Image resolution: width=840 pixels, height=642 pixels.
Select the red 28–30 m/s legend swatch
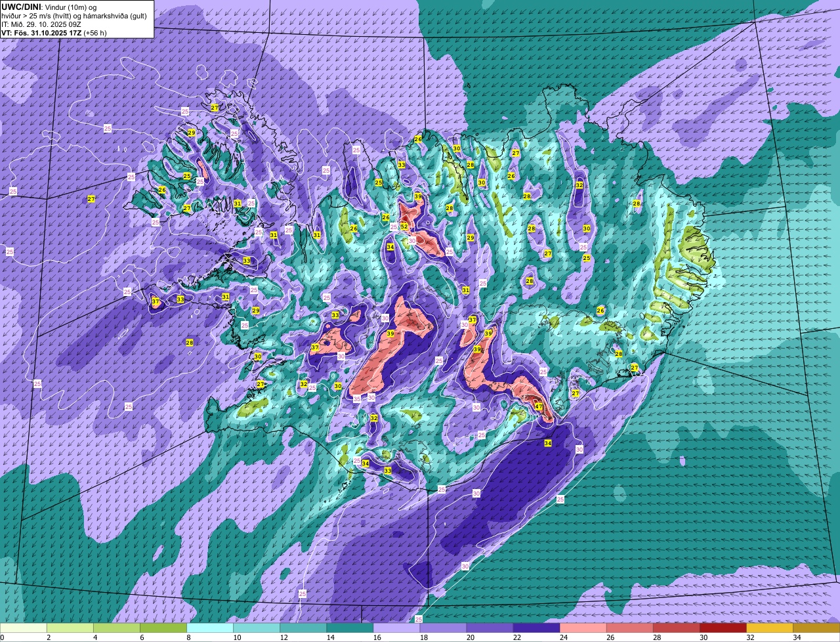coord(676,628)
